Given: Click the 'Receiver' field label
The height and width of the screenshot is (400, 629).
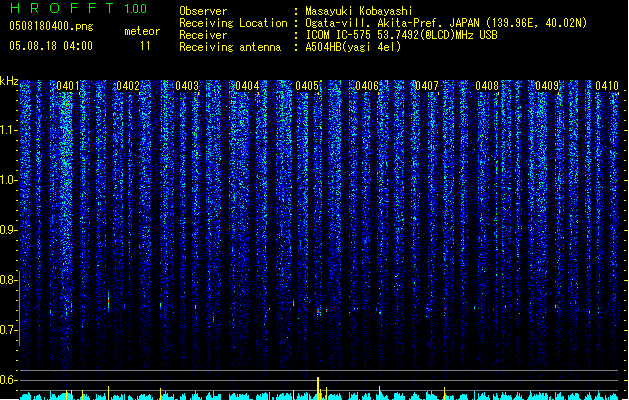Looking at the screenshot, I should [x=203, y=35].
